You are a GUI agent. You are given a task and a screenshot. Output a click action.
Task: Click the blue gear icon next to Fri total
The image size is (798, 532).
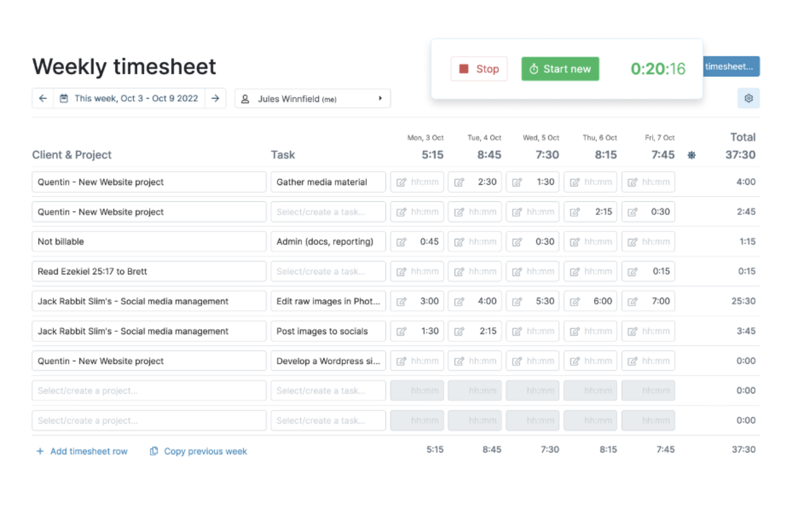(x=691, y=155)
